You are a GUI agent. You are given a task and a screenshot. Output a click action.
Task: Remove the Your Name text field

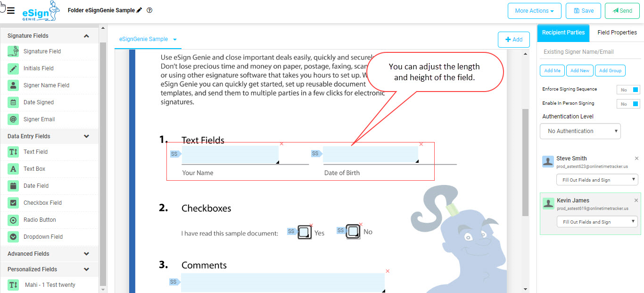coord(281,143)
